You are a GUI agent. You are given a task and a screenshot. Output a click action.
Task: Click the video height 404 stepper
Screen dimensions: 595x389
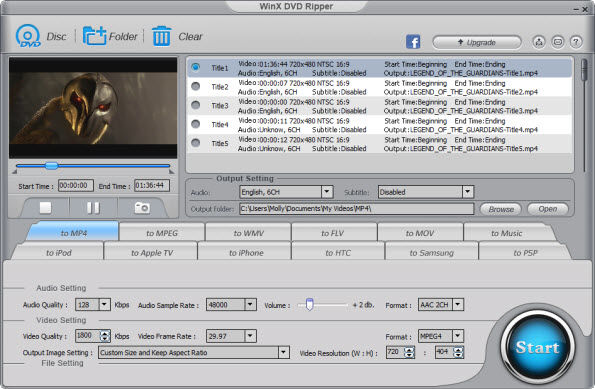(x=458, y=352)
